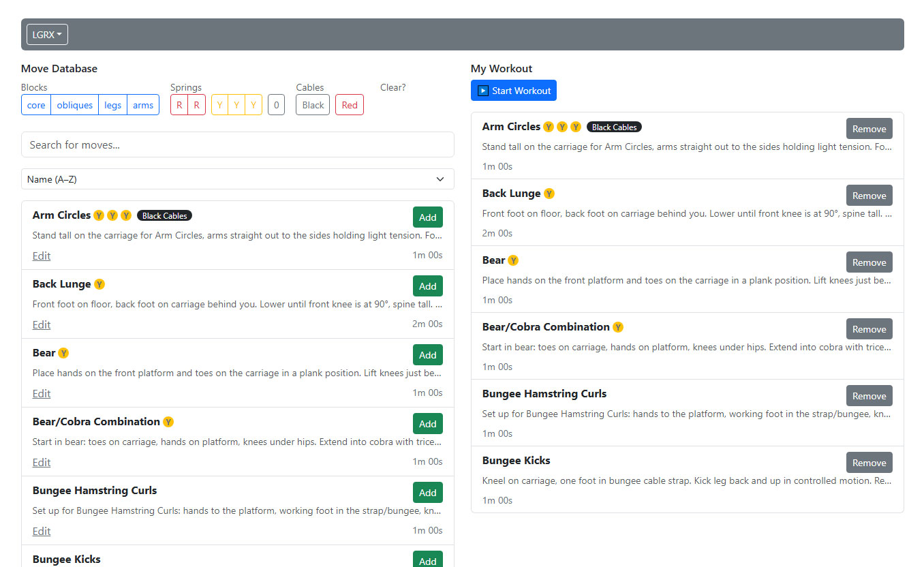This screenshot has width=924, height=567.
Task: Edit the Bear/Cobra Combination move
Action: pyautogui.click(x=42, y=463)
